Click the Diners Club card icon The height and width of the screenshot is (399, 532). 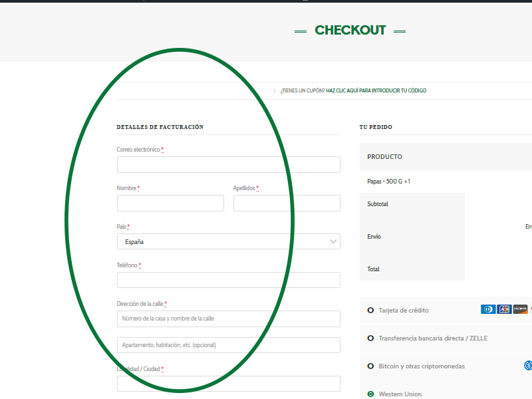tap(488, 309)
